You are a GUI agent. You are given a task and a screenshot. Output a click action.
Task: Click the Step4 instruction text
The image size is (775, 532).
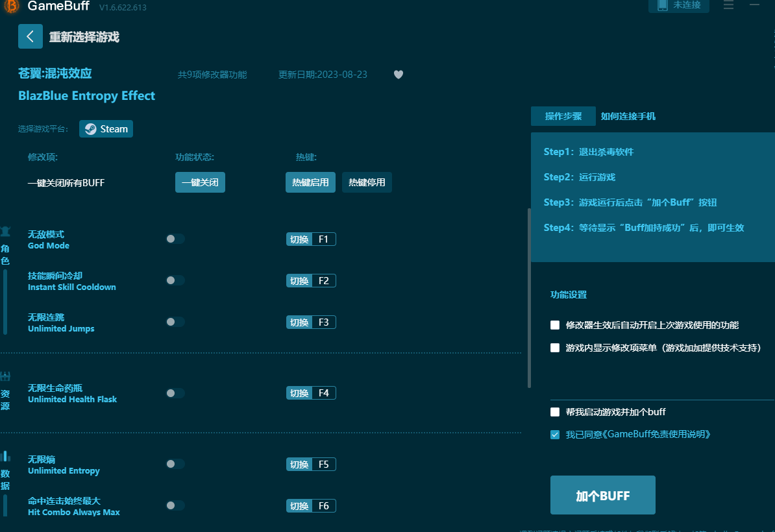(644, 228)
